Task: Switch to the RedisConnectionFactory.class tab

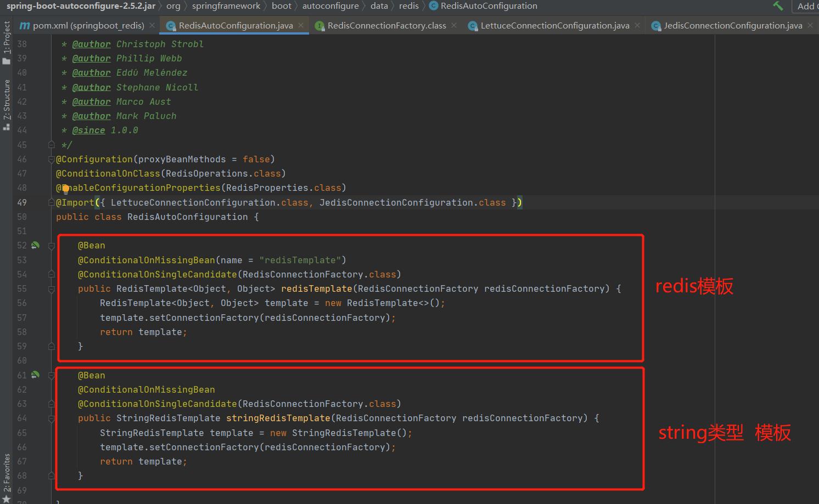Action: click(386, 26)
